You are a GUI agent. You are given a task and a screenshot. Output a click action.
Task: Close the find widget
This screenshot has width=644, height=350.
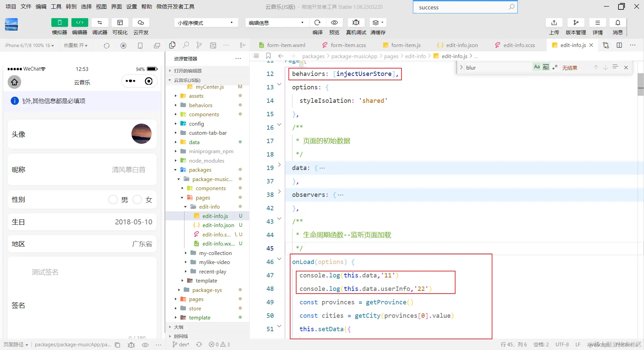[x=626, y=68]
